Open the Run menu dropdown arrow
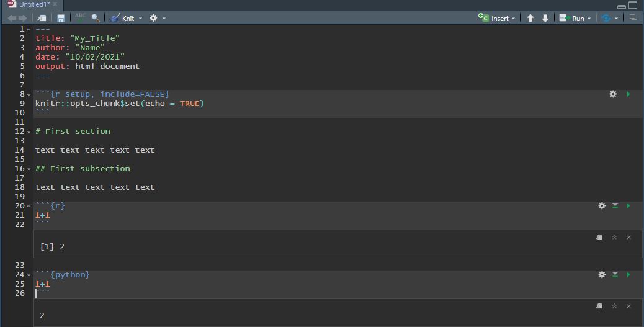This screenshot has width=644, height=327. click(589, 19)
